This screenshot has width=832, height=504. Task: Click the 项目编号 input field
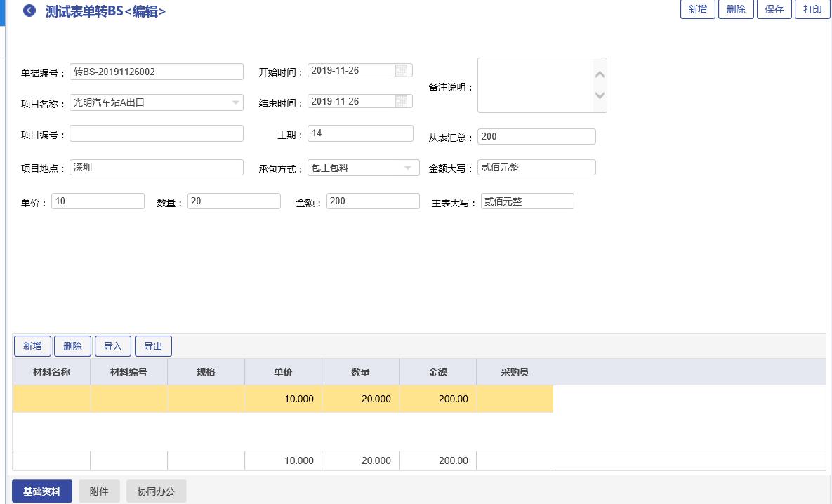point(157,133)
